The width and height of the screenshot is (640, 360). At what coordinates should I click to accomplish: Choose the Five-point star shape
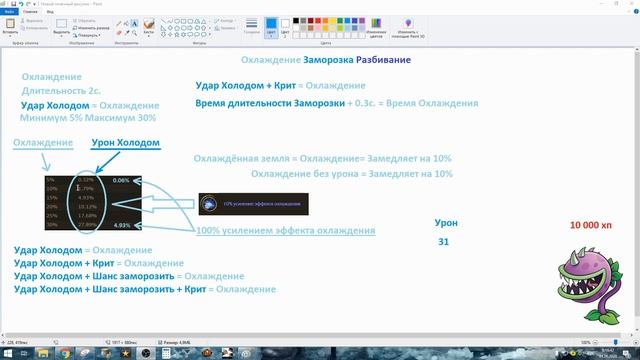click(177, 34)
